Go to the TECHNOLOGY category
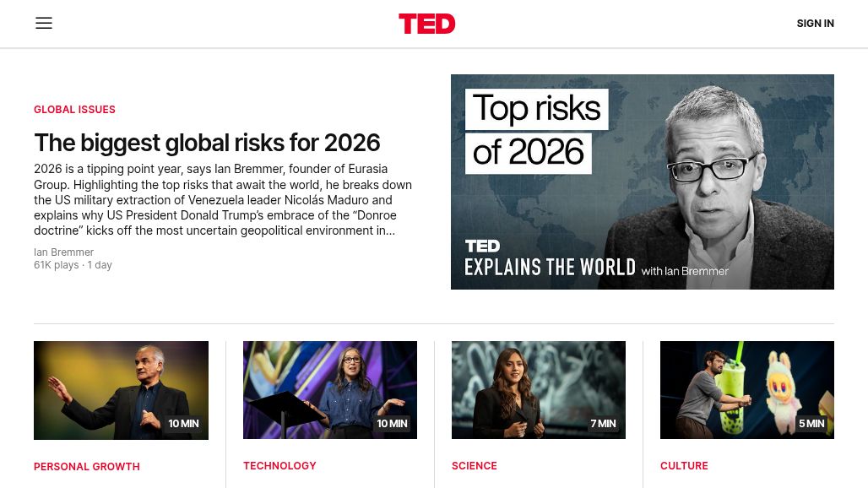This screenshot has width=868, height=488. pos(279,466)
